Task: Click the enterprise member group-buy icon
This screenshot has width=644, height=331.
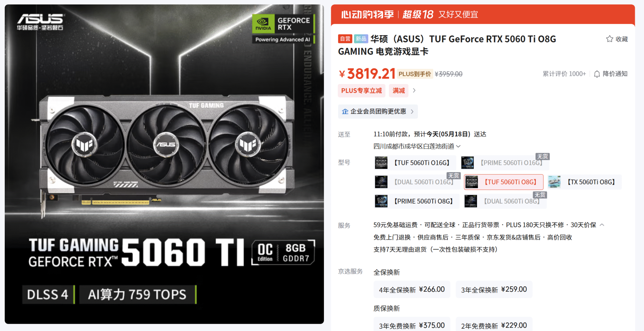Action: pos(345,111)
